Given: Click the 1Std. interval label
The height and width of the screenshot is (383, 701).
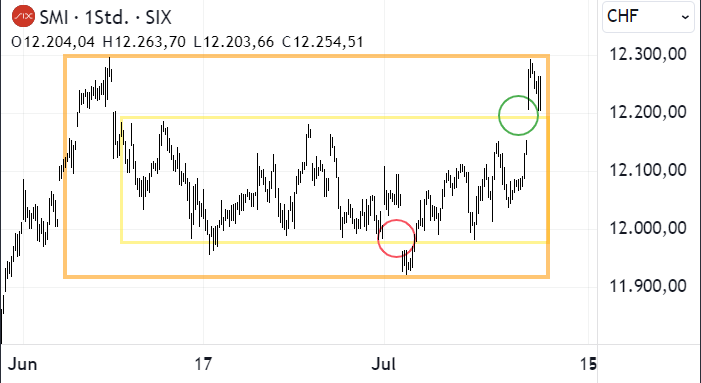Looking at the screenshot, I should (x=107, y=17).
